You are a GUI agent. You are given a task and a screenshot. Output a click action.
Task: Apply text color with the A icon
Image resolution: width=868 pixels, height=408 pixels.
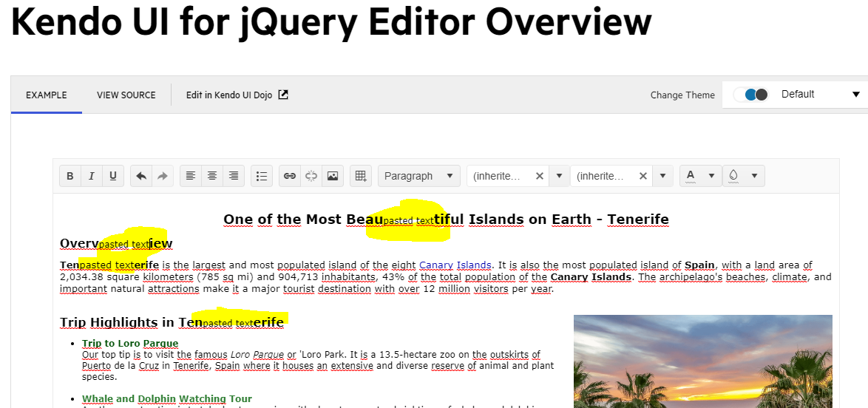691,176
